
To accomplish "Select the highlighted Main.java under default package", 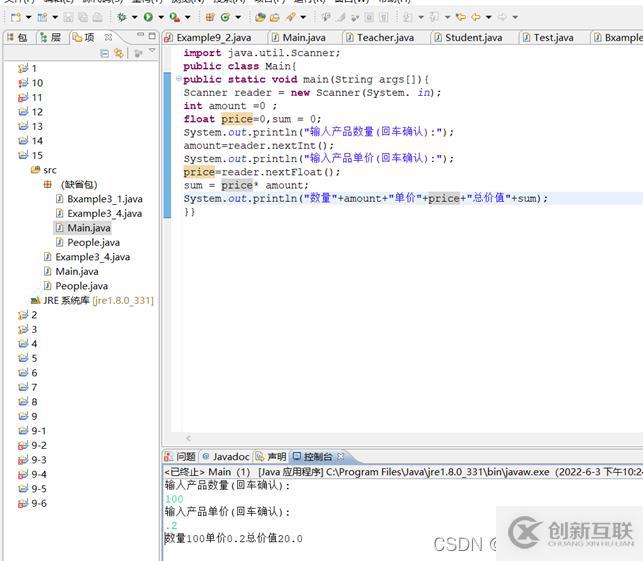I will (x=83, y=228).
